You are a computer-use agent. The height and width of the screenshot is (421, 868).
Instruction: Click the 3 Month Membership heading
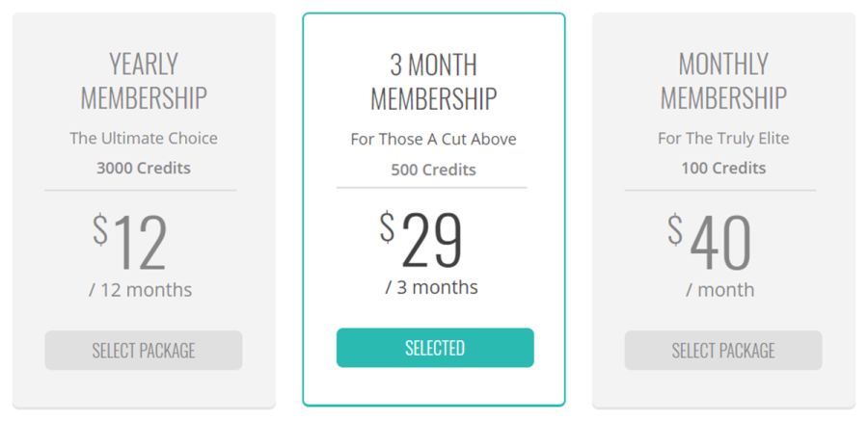pos(433,83)
